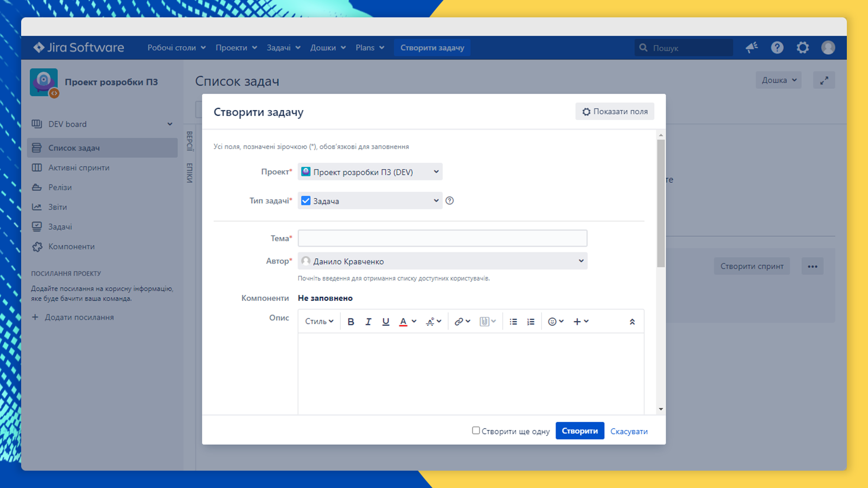The width and height of the screenshot is (868, 488).
Task: Open the Plans menu
Action: tap(370, 48)
